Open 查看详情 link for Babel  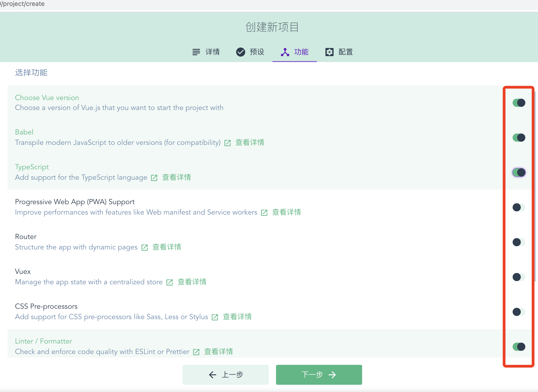250,142
